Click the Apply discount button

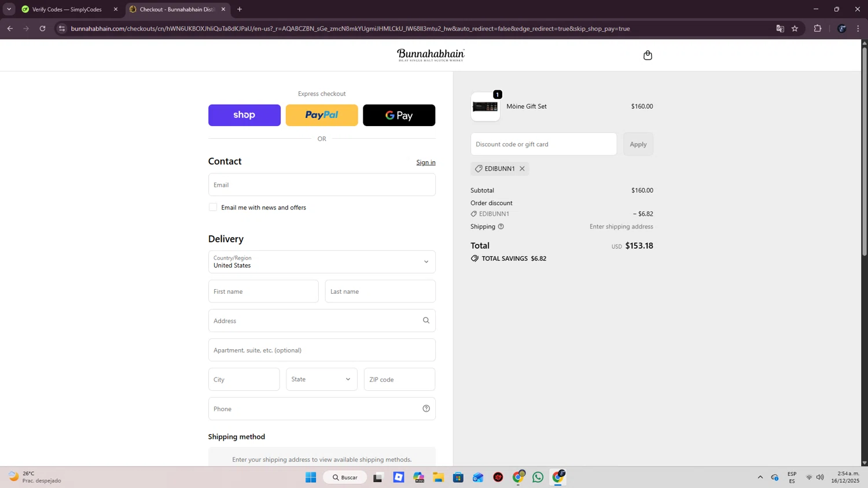[x=638, y=144]
